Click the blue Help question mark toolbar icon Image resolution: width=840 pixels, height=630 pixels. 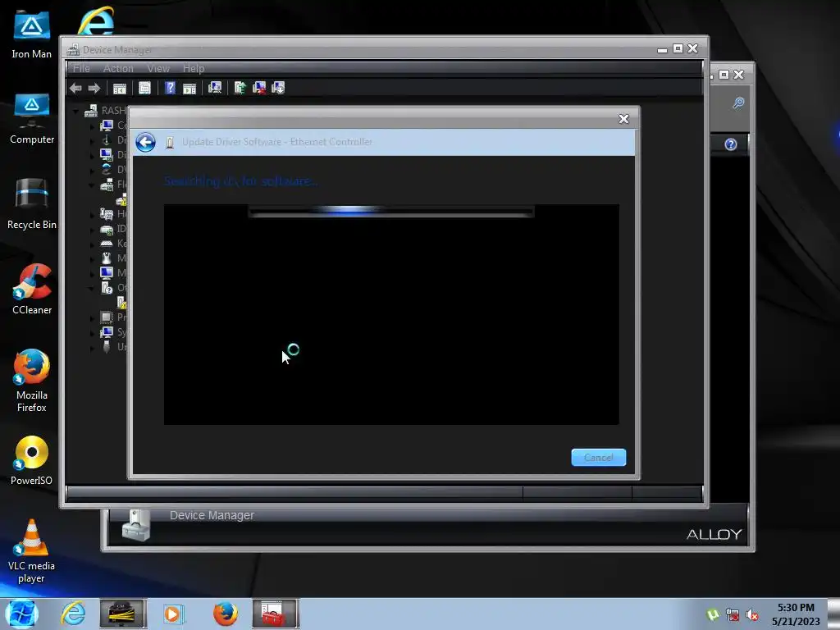tap(170, 88)
